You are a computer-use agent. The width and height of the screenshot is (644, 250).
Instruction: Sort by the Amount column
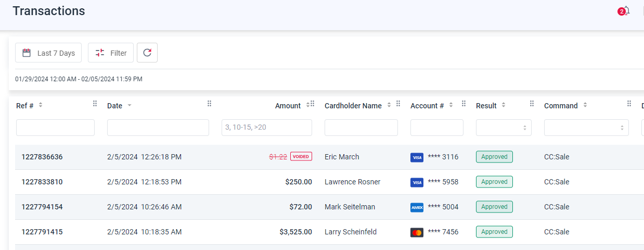pos(307,105)
